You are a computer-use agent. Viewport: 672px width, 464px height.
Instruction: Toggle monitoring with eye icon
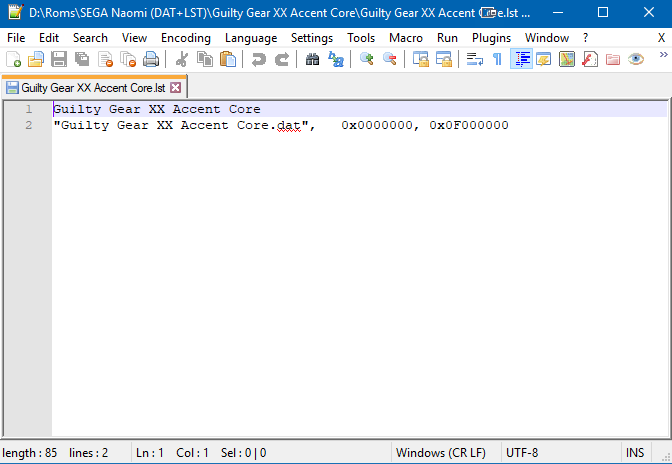point(636,59)
